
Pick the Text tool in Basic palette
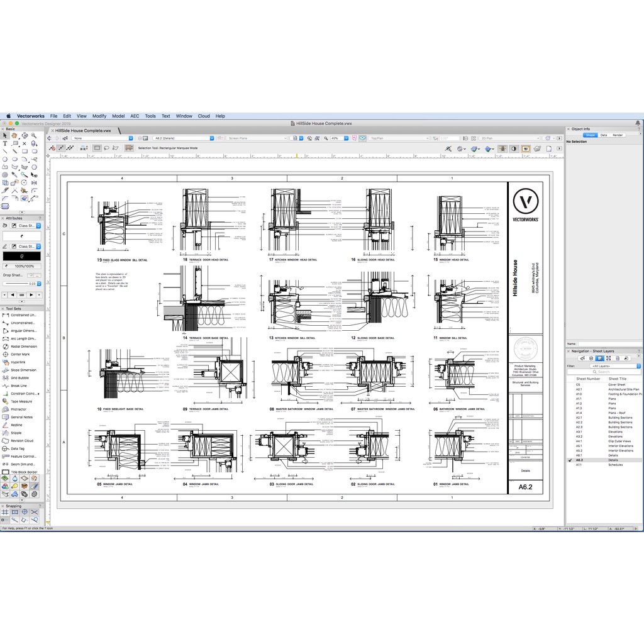tap(5, 143)
